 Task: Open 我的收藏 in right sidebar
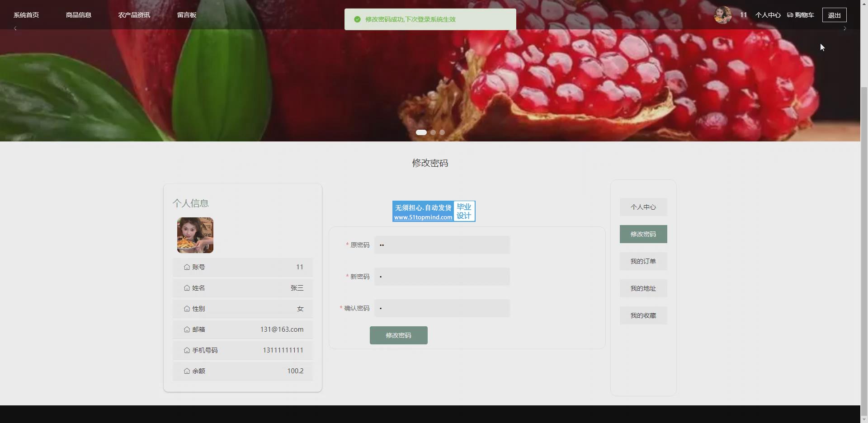click(x=643, y=315)
